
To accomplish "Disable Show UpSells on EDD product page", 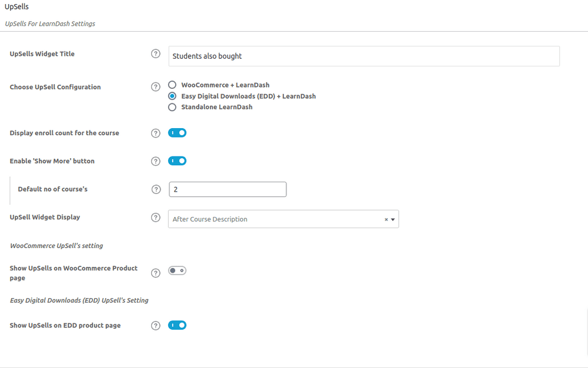I will [x=177, y=325].
